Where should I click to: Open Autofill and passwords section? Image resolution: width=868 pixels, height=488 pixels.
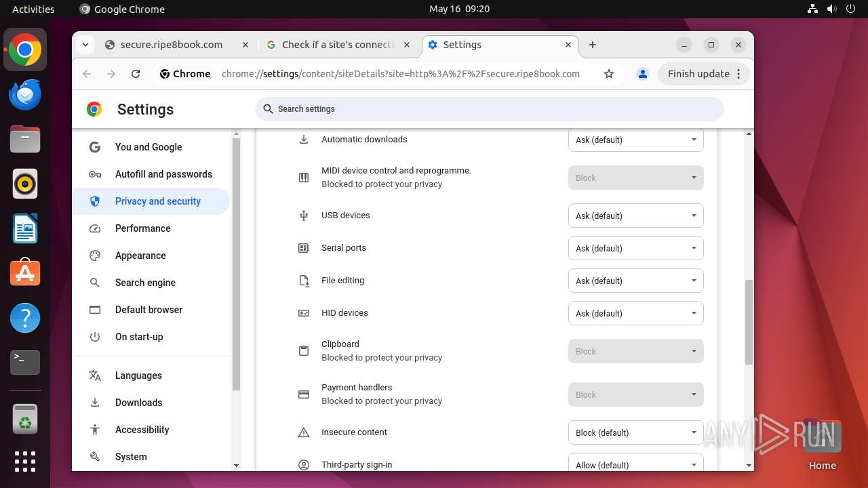[x=152, y=174]
